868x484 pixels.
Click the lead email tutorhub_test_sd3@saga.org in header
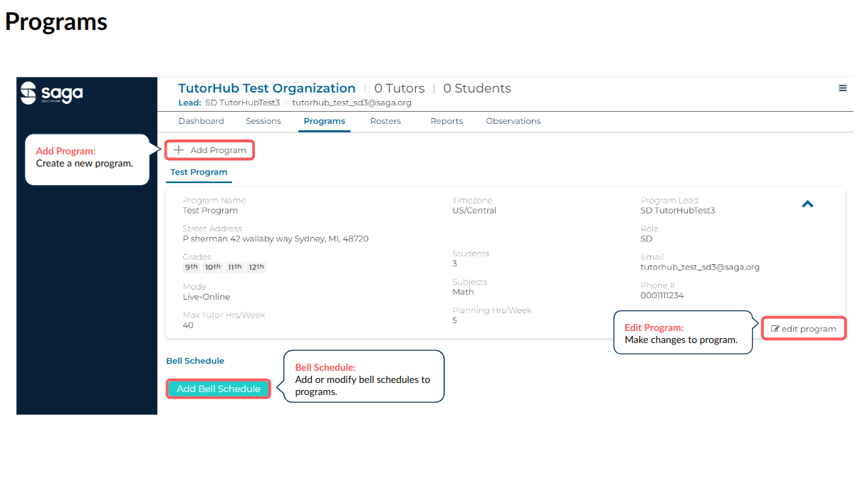352,102
